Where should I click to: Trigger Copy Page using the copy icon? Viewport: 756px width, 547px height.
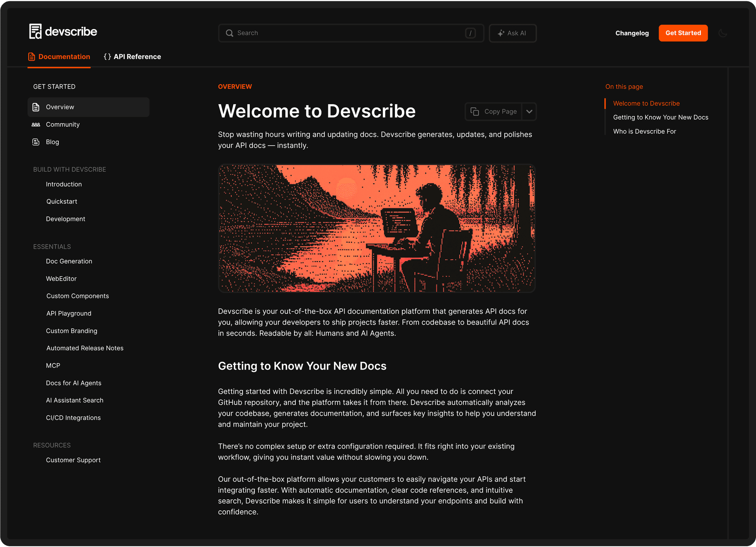pos(474,111)
